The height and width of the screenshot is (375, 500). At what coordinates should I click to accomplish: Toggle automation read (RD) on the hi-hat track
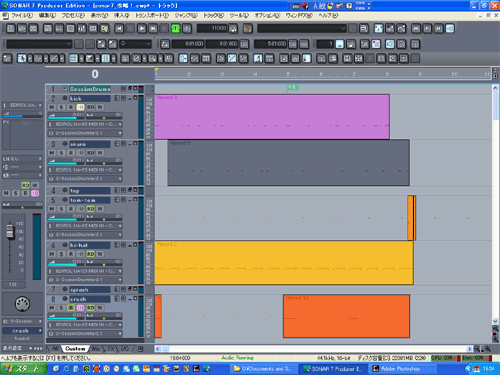[x=90, y=254]
